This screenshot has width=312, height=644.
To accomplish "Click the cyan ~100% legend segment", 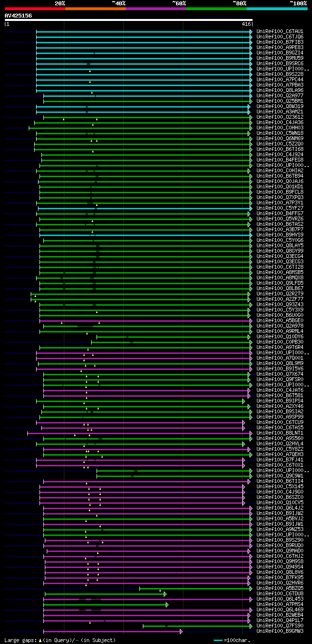I will coord(277,9).
